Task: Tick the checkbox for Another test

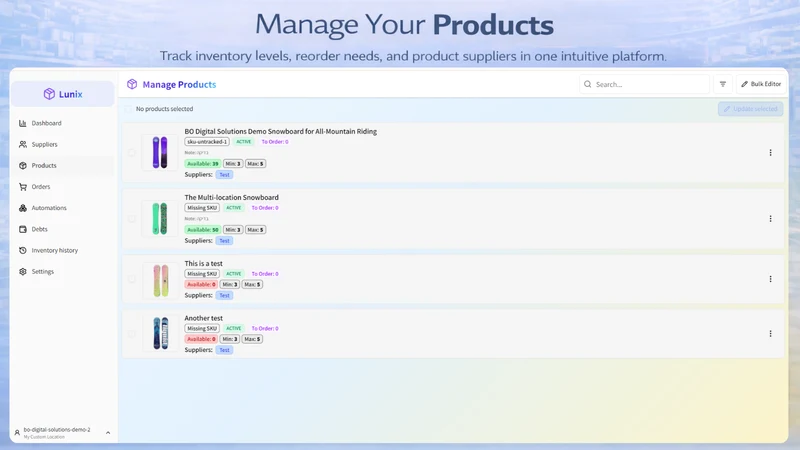Action: click(x=132, y=334)
